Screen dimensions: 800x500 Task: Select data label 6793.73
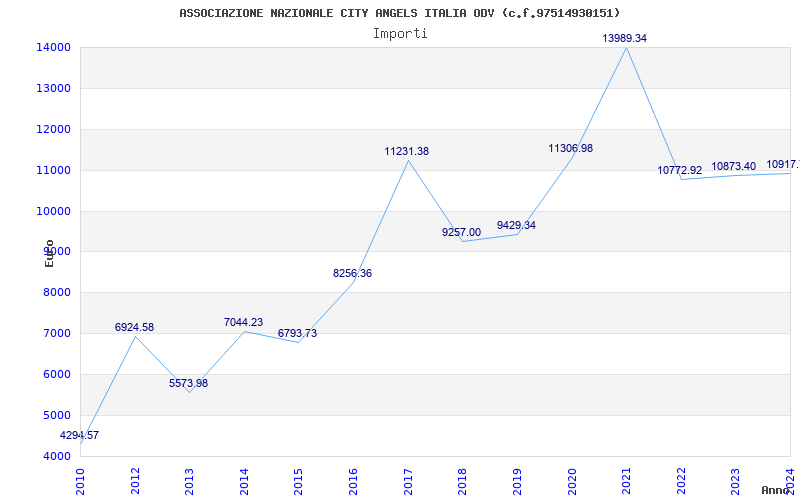click(x=297, y=333)
